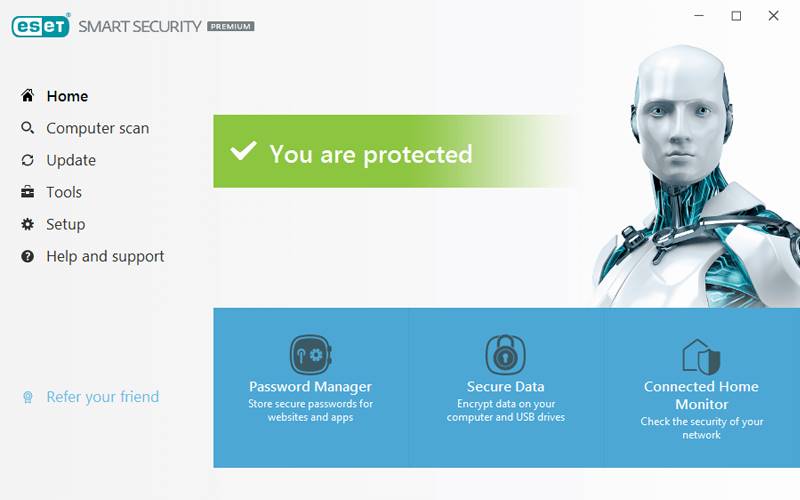Maximize the ESET window
The width and height of the screenshot is (800, 500).
point(736,16)
